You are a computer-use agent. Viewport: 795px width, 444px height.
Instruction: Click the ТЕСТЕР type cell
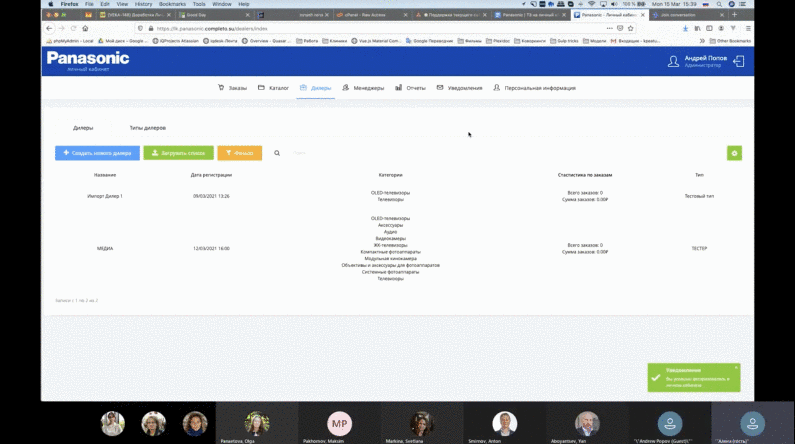(x=699, y=248)
